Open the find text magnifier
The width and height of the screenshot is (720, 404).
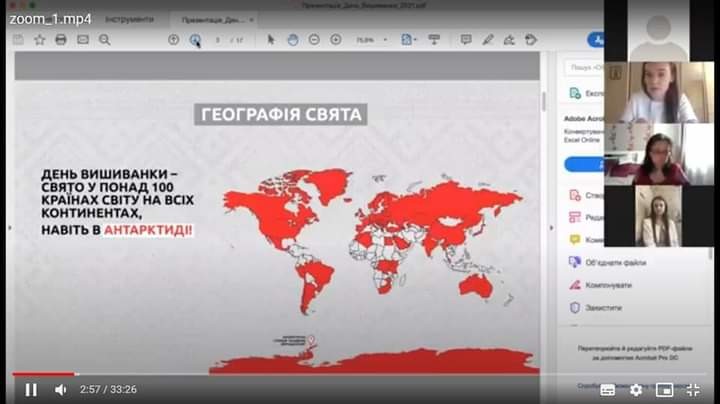pyautogui.click(x=105, y=39)
